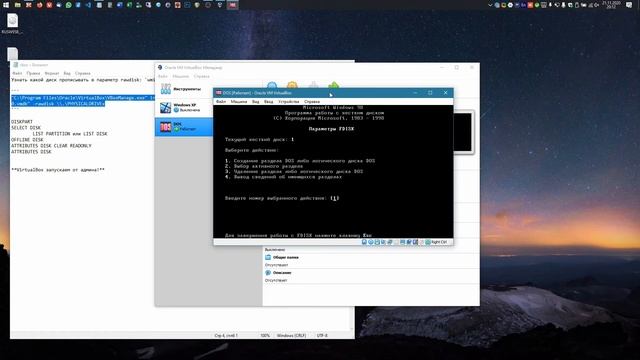Open Вид menu in Notepad
This screenshot has width=640, height=360.
pyautogui.click(x=67, y=73)
